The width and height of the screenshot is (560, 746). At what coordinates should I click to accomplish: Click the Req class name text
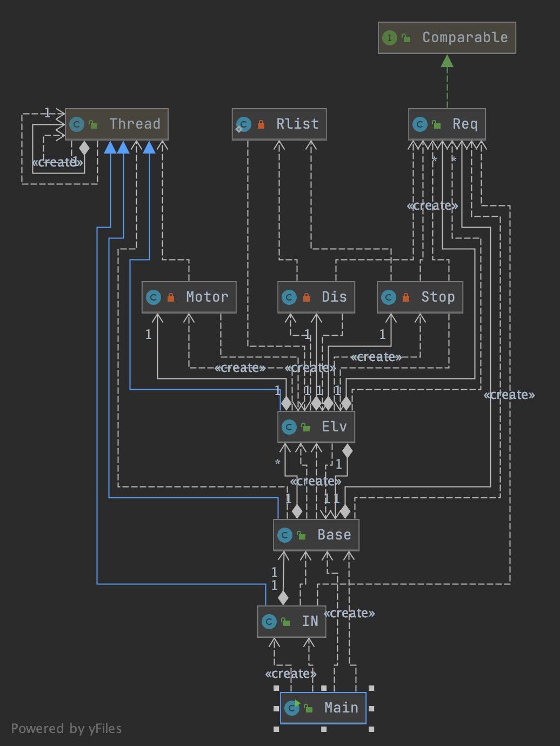tap(465, 124)
